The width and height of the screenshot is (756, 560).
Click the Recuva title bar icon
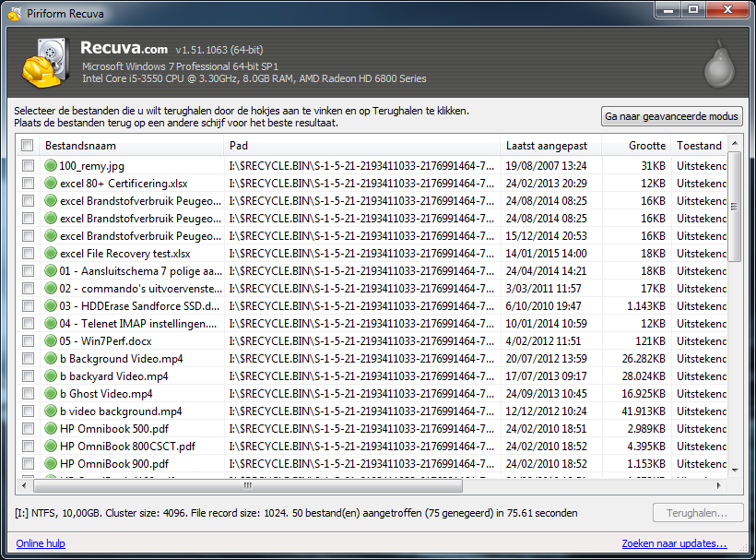(x=15, y=14)
